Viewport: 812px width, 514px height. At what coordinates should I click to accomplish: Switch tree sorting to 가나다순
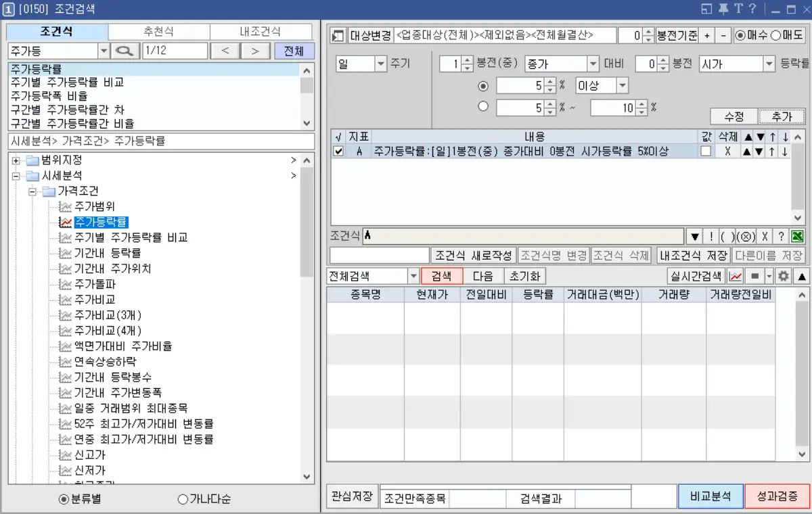point(181,500)
